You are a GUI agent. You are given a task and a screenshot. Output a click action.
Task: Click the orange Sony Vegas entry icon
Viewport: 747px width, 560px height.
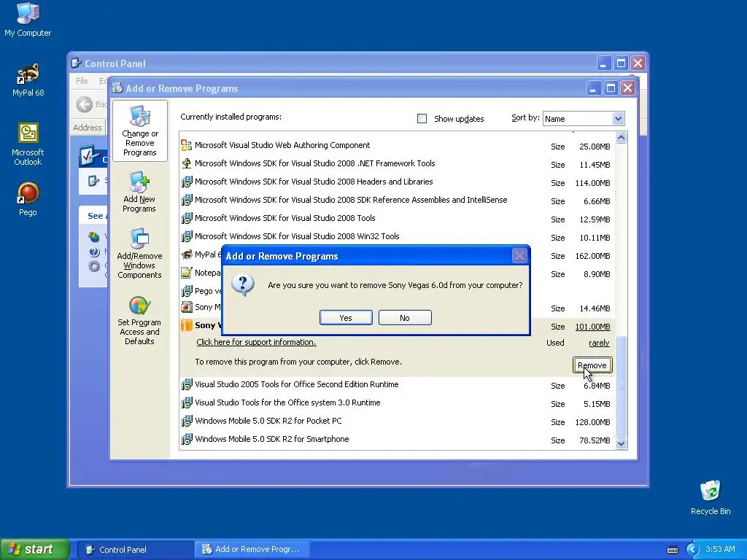pos(186,325)
